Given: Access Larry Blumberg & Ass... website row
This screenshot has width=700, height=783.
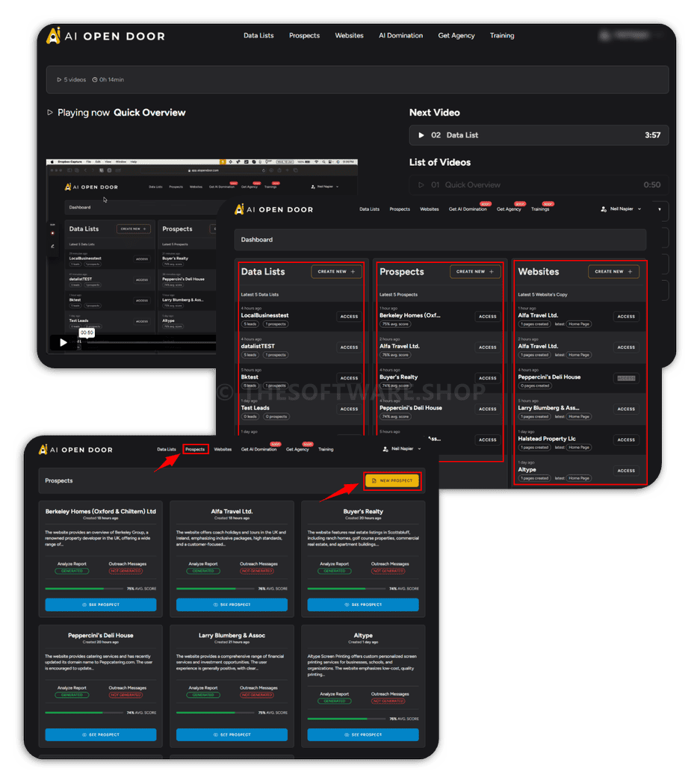Looking at the screenshot, I should click(626, 409).
